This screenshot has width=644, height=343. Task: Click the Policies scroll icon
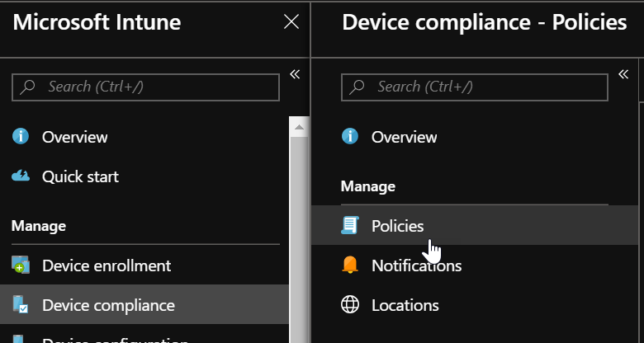(350, 226)
